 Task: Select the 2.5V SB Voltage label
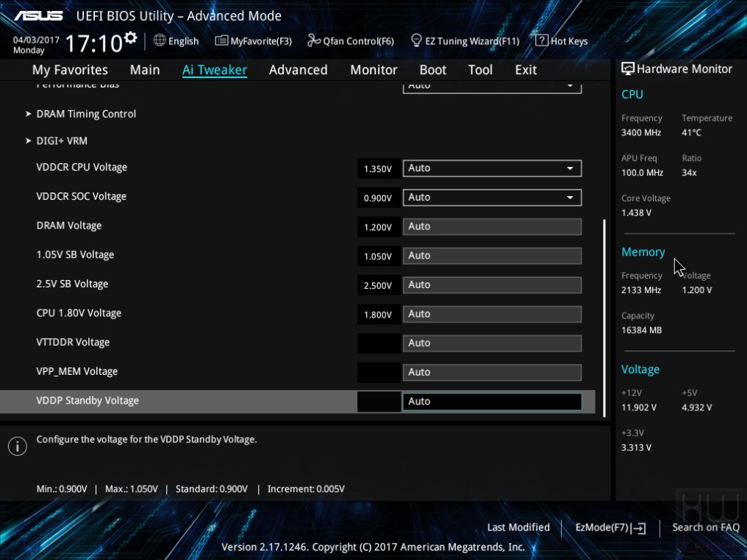[x=72, y=284]
